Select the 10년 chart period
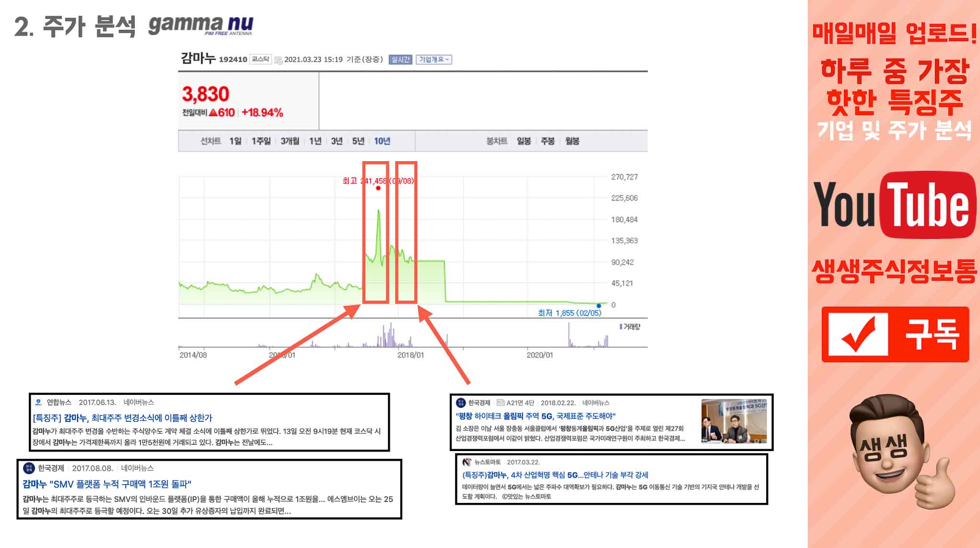The width and height of the screenshot is (980, 548). 382,141
